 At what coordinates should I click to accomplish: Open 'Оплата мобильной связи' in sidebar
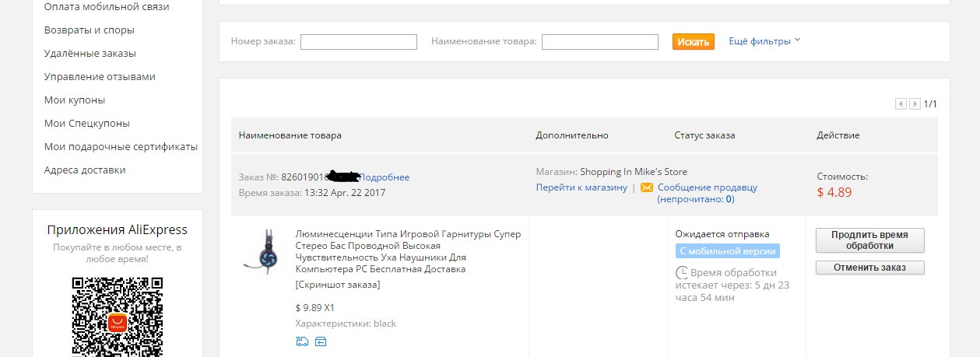107,6
